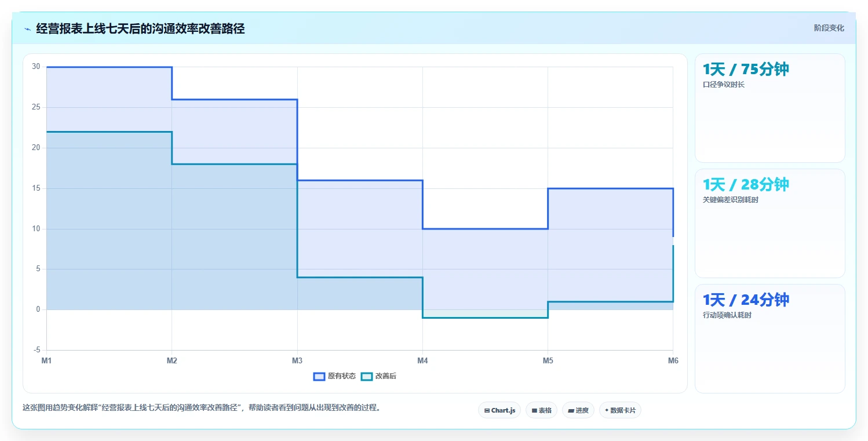Click the value 1天 / 28分钟
Viewport: 868px width, 441px height.
coord(746,185)
